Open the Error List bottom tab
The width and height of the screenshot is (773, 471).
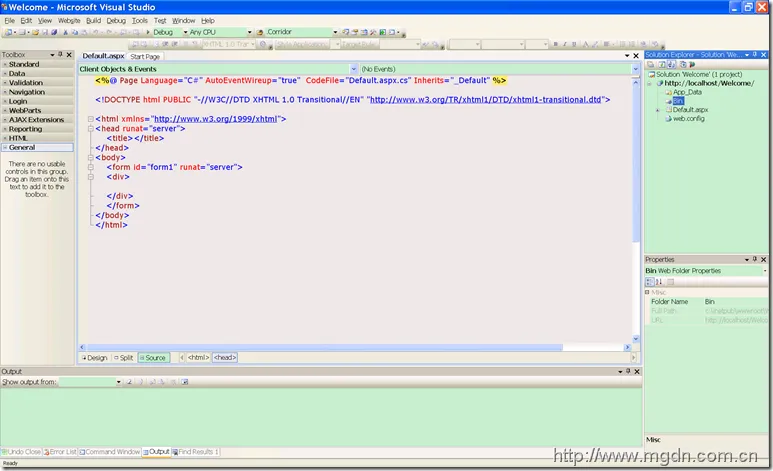point(60,452)
